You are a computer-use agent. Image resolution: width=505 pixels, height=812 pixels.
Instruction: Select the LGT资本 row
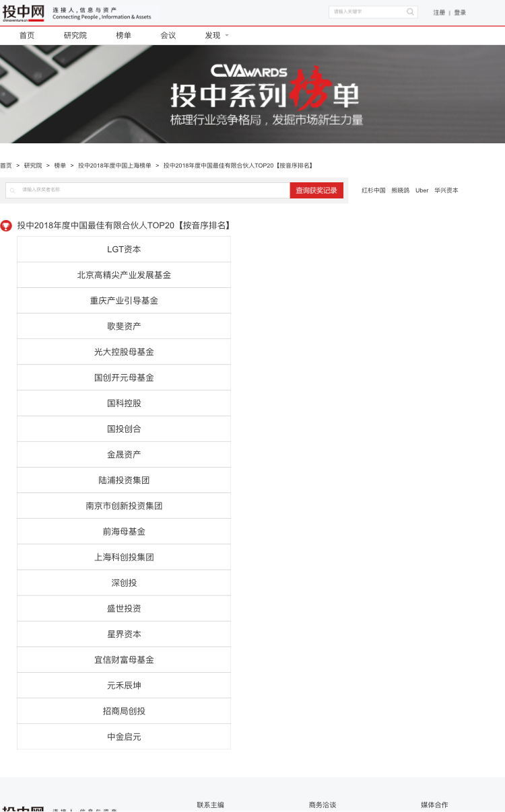[x=124, y=250]
